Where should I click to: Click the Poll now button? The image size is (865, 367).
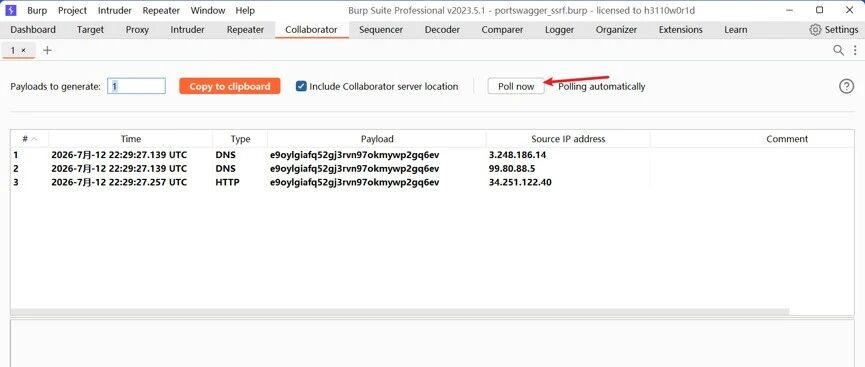516,86
